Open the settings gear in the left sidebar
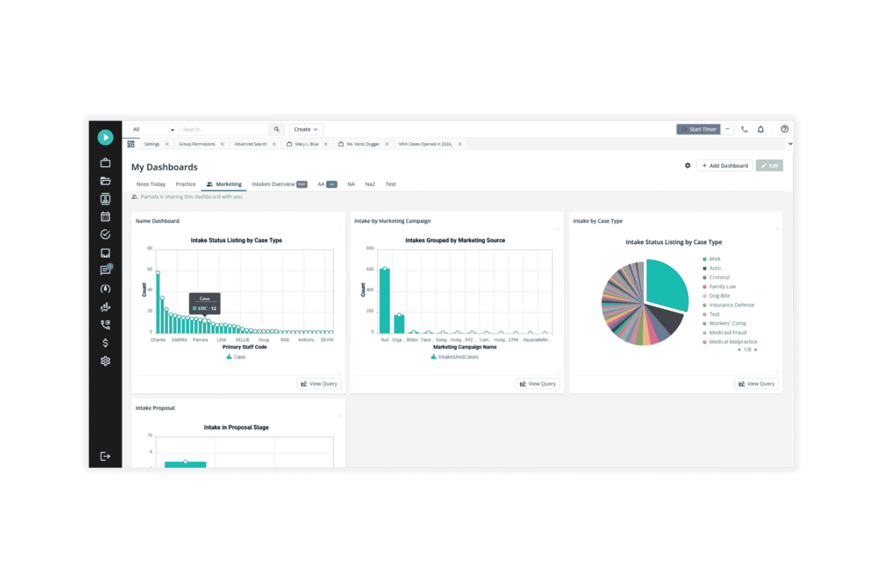 [x=105, y=360]
